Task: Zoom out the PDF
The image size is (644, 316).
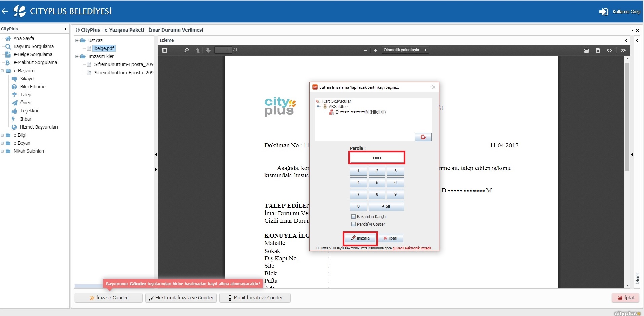Action: pyautogui.click(x=365, y=50)
